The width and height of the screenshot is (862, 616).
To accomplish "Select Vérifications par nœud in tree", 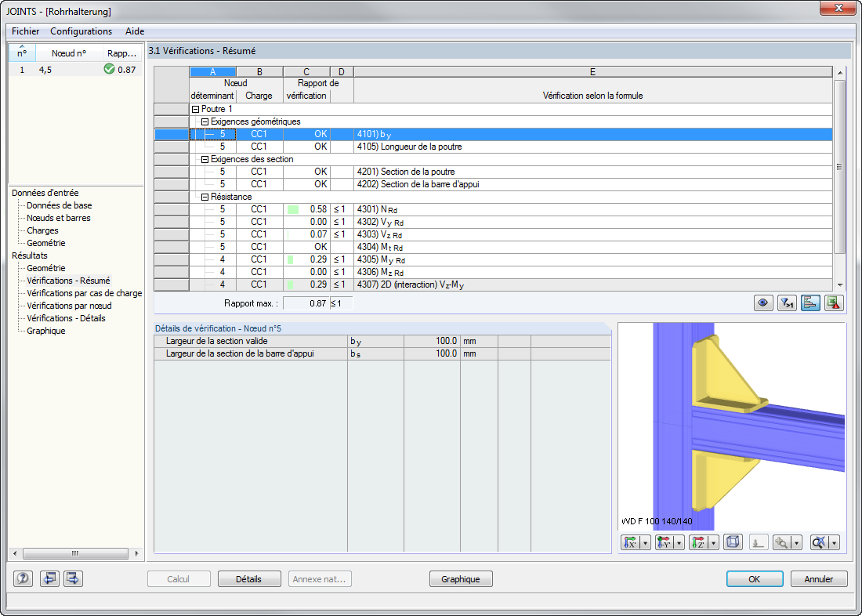I will pos(69,305).
